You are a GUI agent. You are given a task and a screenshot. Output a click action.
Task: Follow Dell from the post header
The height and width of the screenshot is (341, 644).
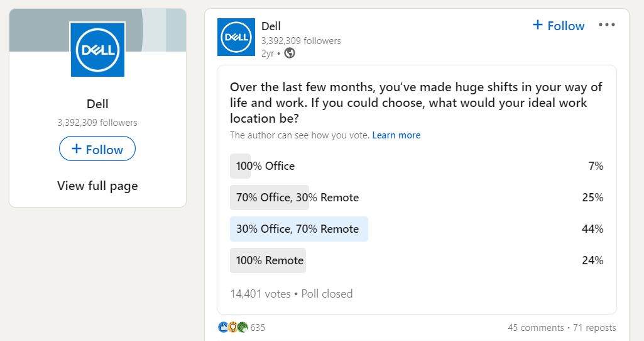558,26
